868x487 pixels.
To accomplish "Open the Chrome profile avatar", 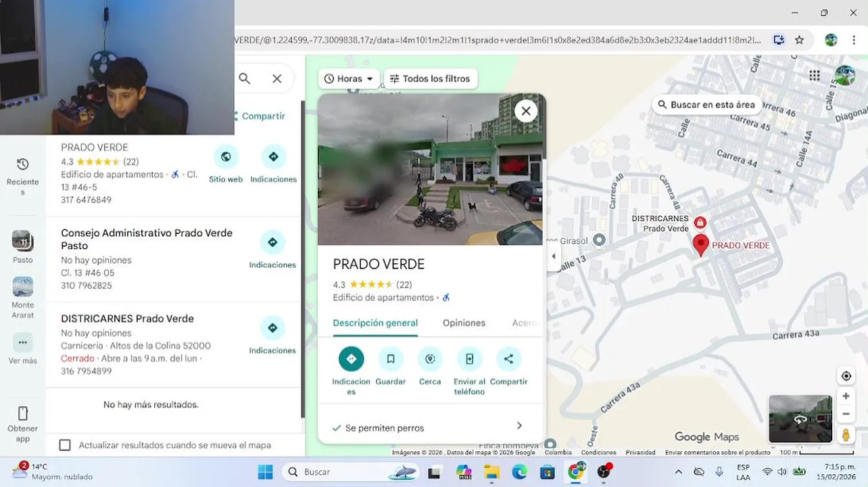I will pos(831,40).
